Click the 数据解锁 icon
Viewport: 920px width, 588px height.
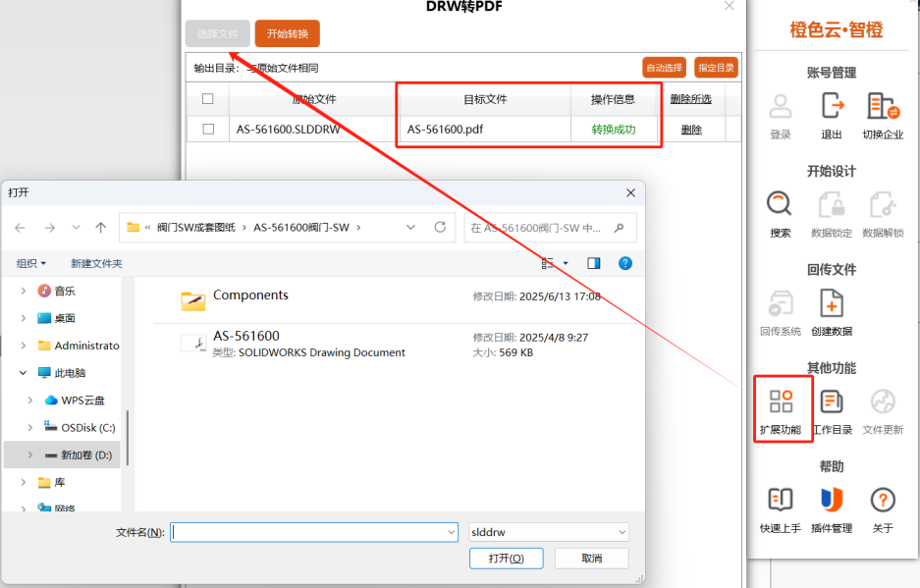(x=883, y=204)
